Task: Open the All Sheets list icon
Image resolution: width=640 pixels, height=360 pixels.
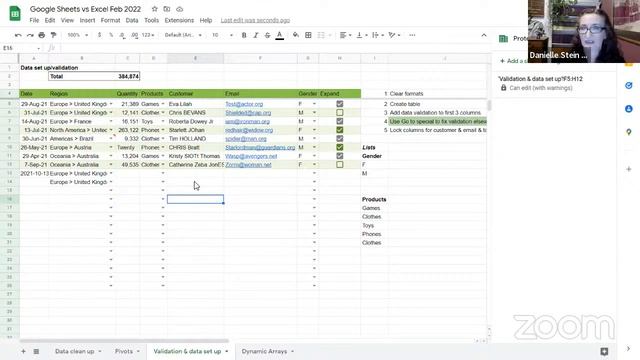Action: click(x=36, y=351)
